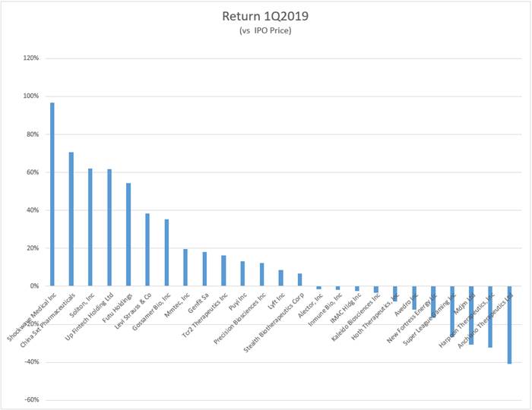Select the Gossamer Bio, Inc bar

point(166,252)
